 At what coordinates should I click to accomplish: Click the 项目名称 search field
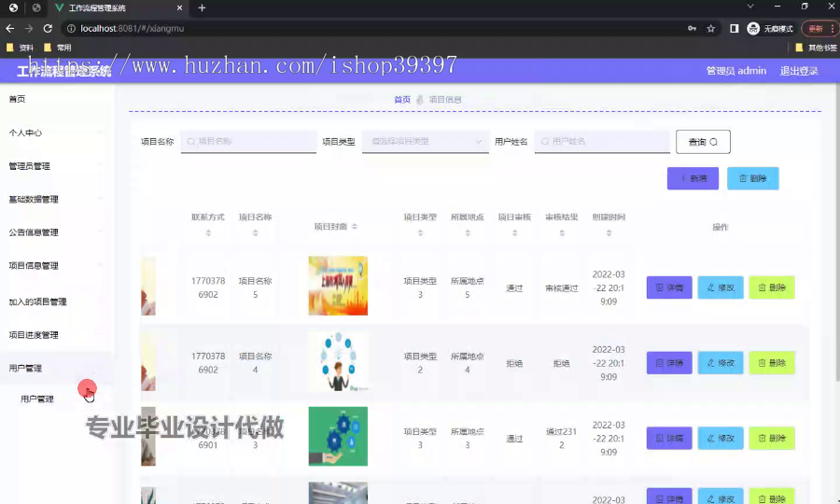click(248, 141)
